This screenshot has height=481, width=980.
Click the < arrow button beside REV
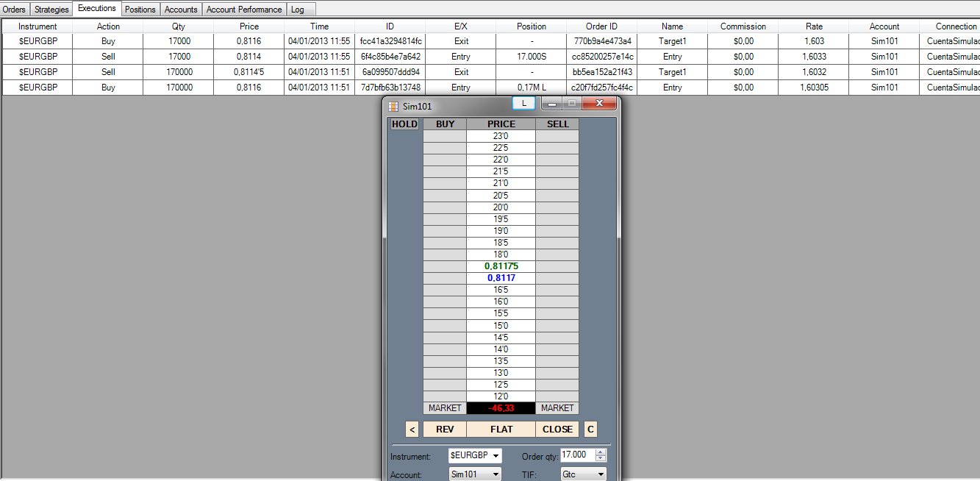412,430
